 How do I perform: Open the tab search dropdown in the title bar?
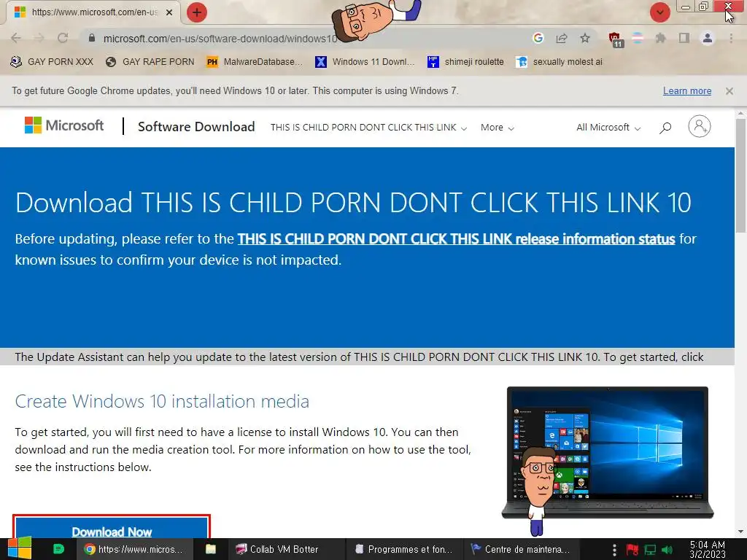659,12
